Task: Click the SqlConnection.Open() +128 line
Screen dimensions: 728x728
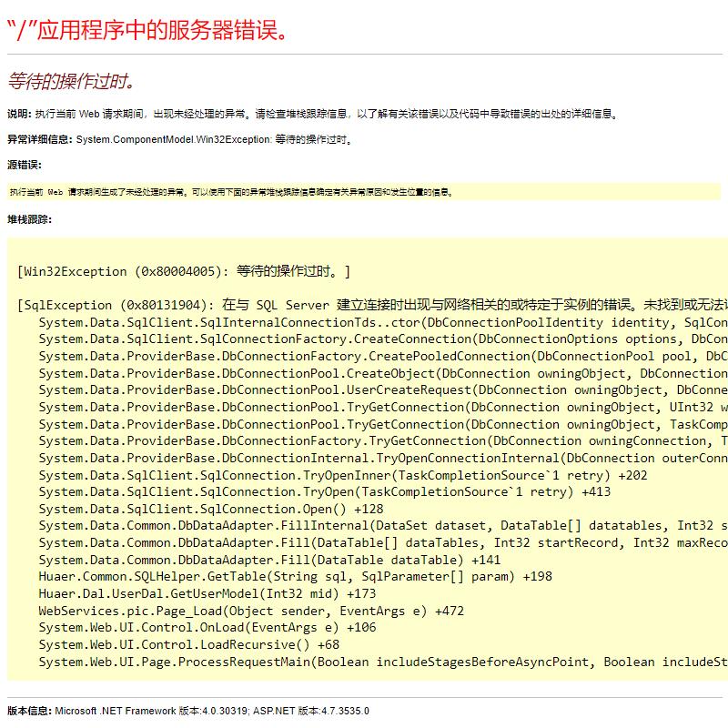Action: click(x=211, y=509)
